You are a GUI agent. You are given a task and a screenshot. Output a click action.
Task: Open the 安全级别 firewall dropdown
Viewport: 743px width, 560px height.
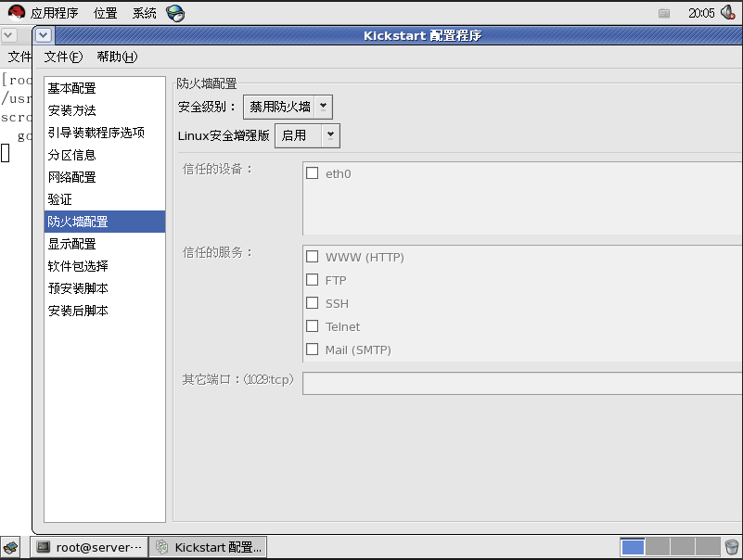pos(288,107)
